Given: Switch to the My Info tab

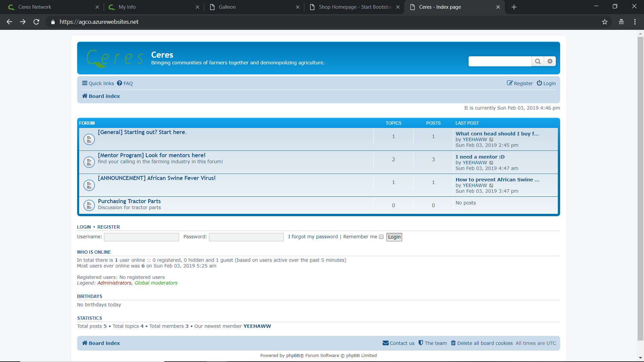Looking at the screenshot, I should point(127,7).
